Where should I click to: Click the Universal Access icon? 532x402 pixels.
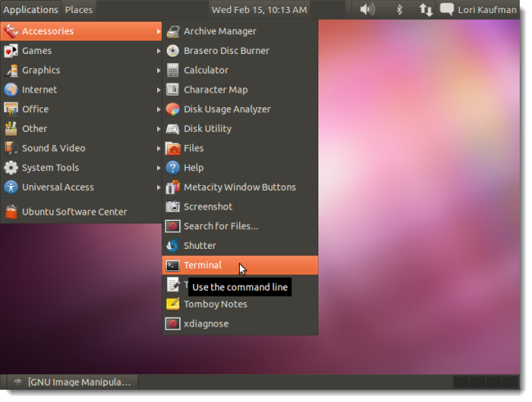tap(11, 187)
